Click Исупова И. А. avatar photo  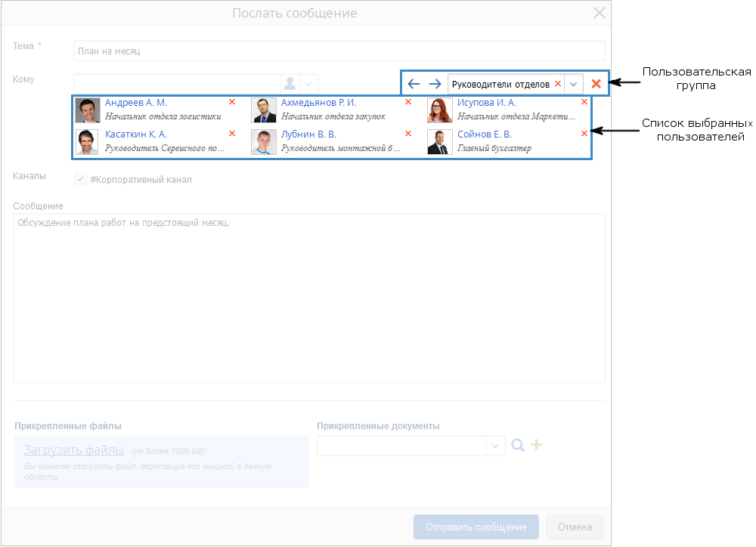pyautogui.click(x=440, y=110)
